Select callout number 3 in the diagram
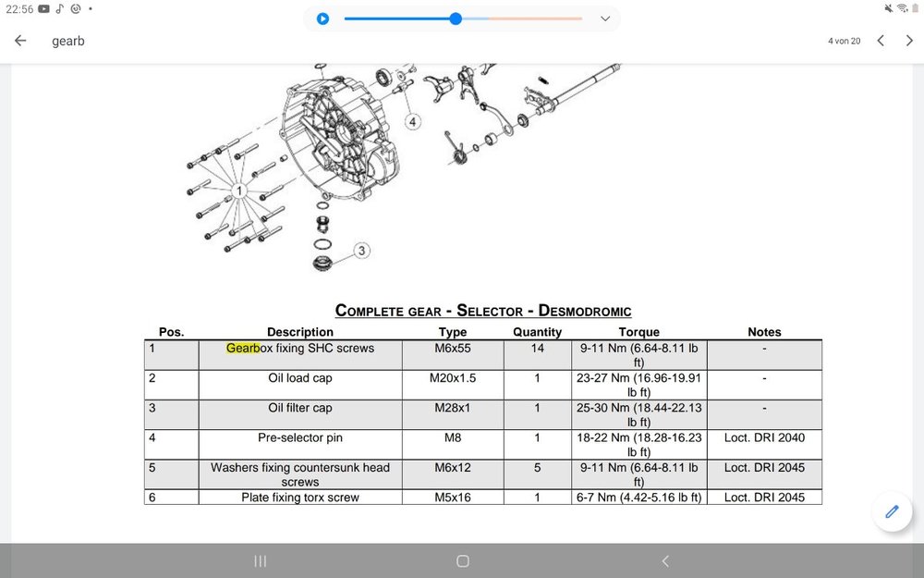This screenshot has height=578, width=924. [361, 250]
